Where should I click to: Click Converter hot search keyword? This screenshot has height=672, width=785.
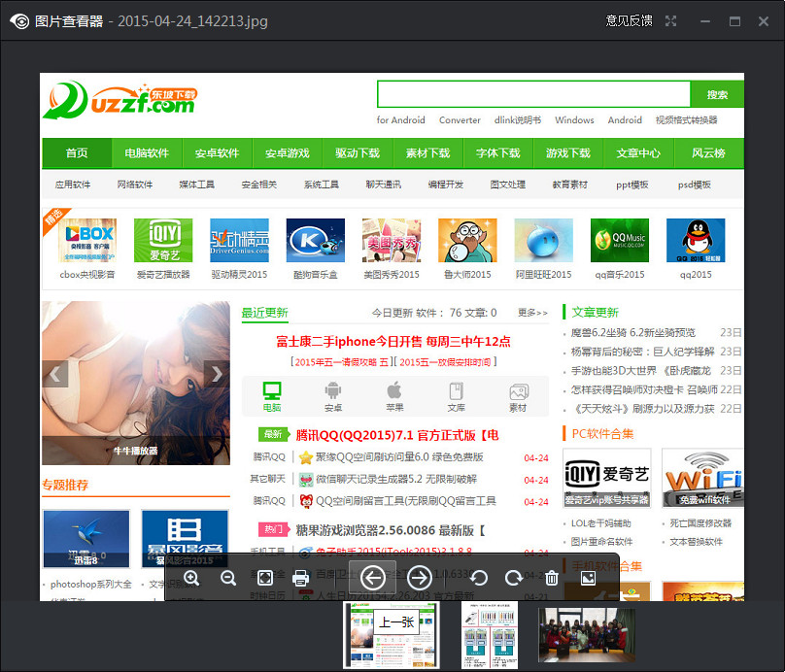460,120
